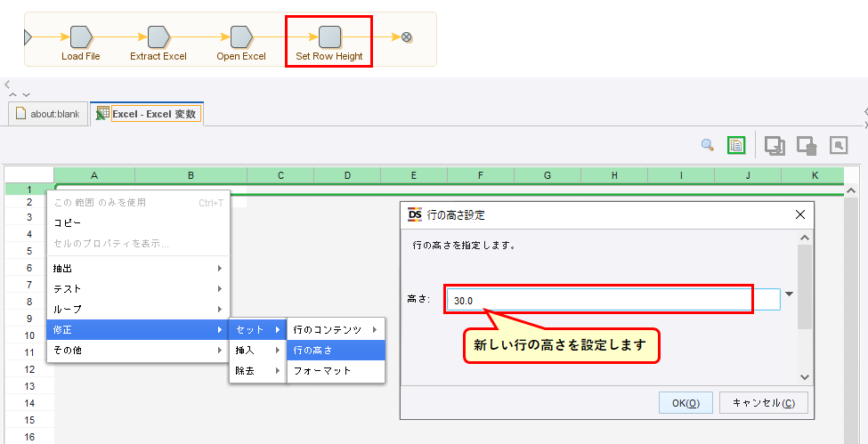Select column A header
868x444 pixels.
pos(94,175)
